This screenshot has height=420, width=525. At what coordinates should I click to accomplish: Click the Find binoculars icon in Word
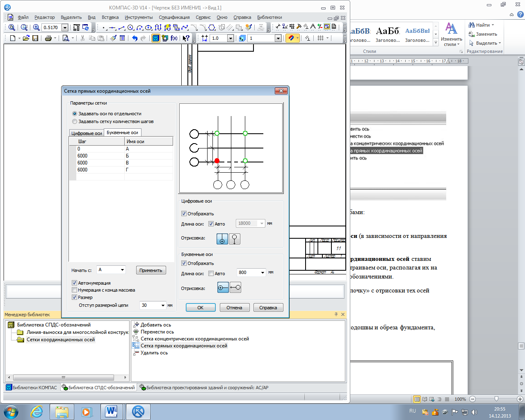pos(472,25)
